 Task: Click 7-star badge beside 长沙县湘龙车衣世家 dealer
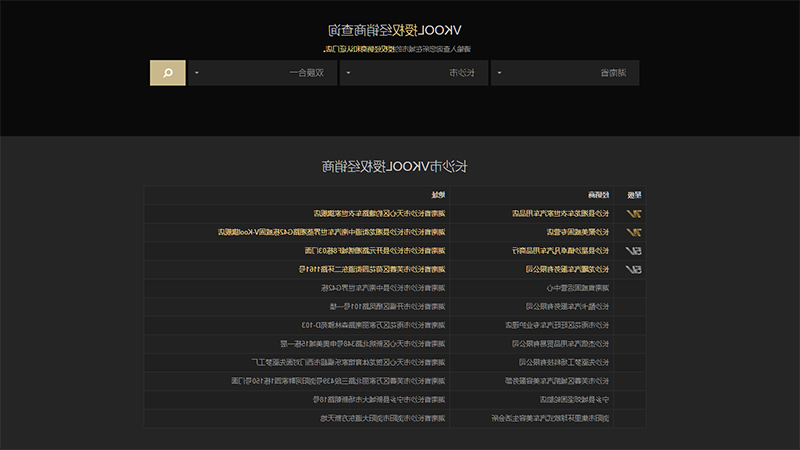[634, 214]
